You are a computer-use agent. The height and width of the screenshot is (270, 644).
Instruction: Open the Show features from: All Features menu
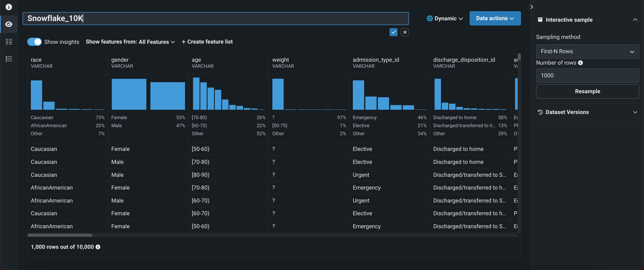click(x=130, y=42)
